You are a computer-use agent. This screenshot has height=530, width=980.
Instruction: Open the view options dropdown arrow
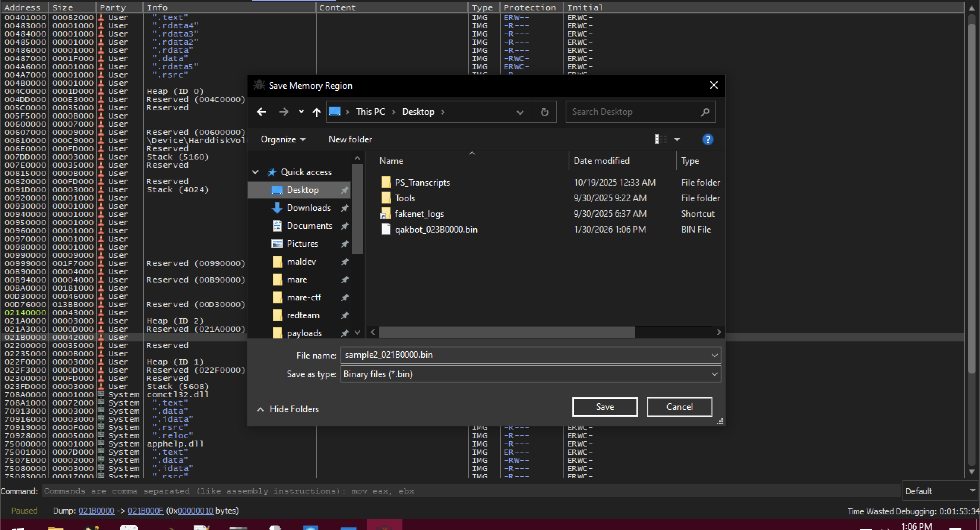(677, 139)
